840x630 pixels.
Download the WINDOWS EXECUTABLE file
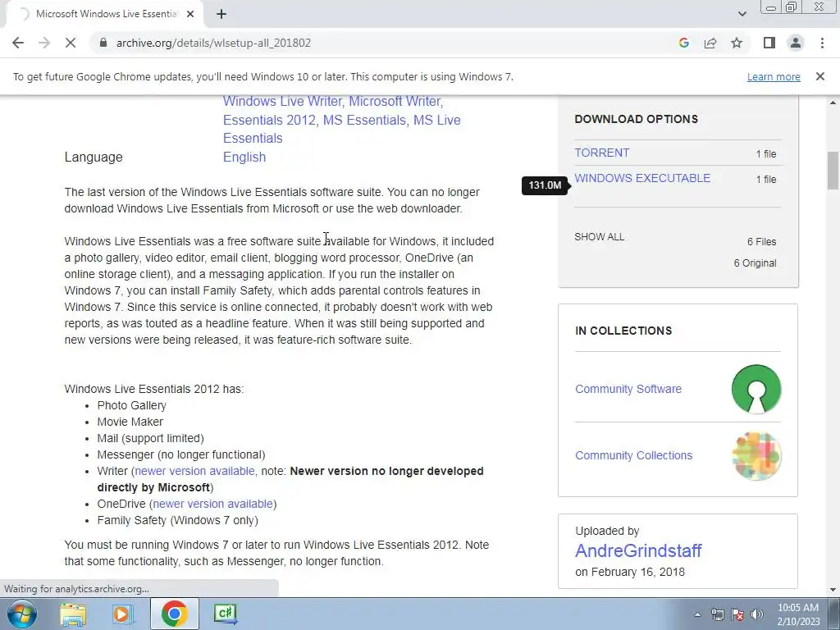pyautogui.click(x=642, y=178)
